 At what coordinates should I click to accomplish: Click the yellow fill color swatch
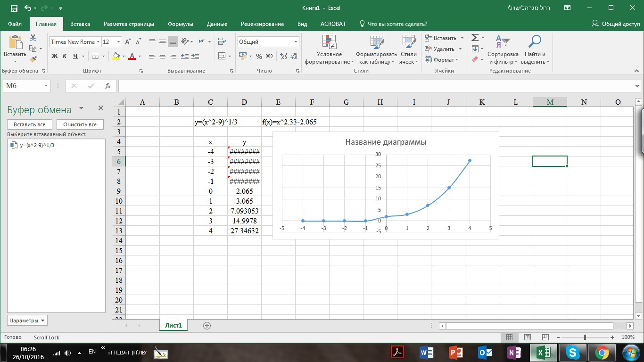pyautogui.click(x=116, y=56)
